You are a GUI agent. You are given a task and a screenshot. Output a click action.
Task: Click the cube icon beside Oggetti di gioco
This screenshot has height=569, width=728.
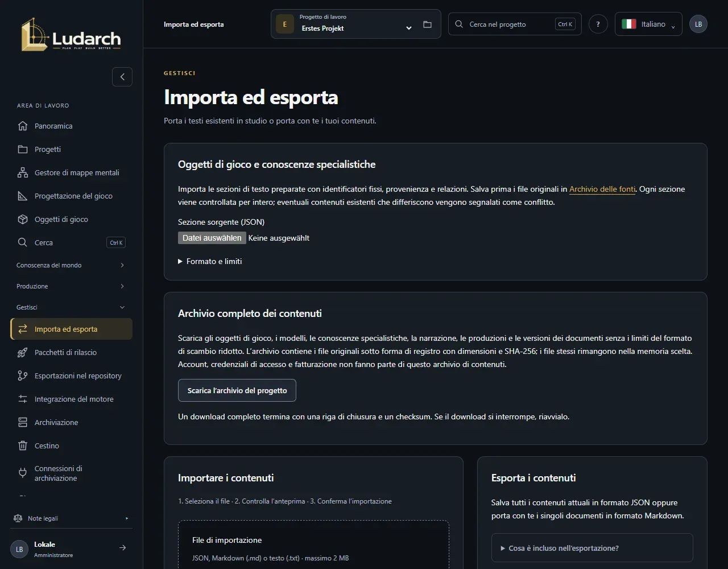pos(23,219)
